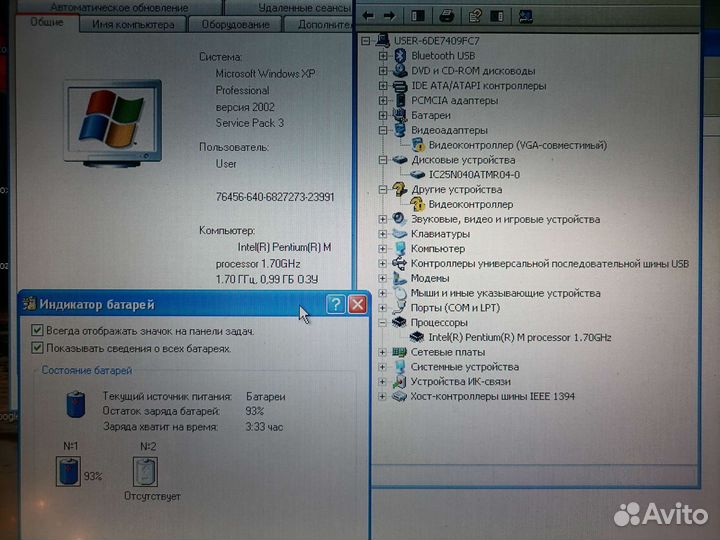
Task: Collapse the USER-6DE7409FC7 root node
Action: tap(366, 41)
